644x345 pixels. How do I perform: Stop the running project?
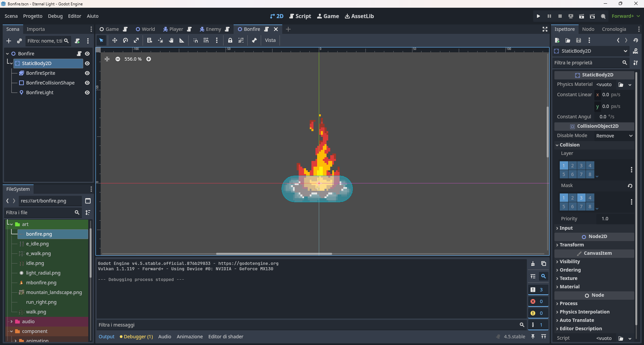[560, 16]
